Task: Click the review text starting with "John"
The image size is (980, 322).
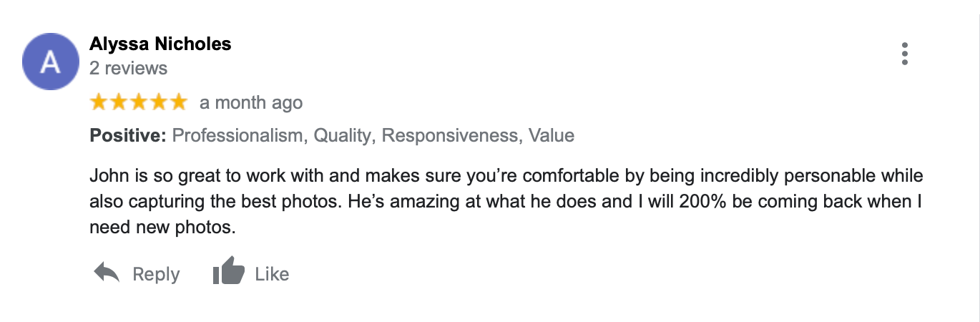Action: tap(501, 202)
